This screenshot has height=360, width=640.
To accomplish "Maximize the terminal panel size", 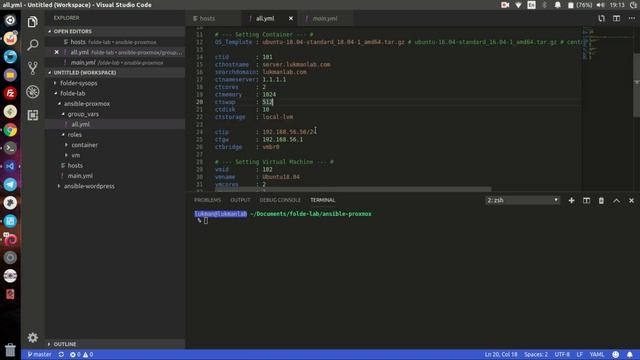I will pyautogui.click(x=616, y=200).
